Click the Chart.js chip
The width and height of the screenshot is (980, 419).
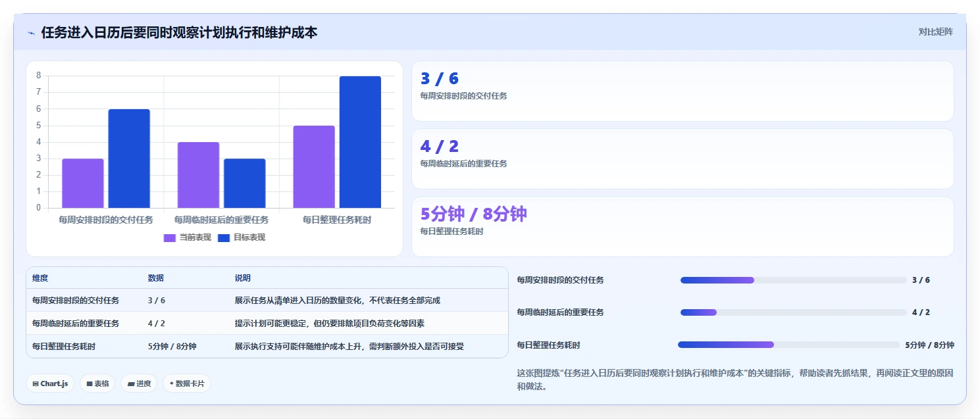[50, 383]
